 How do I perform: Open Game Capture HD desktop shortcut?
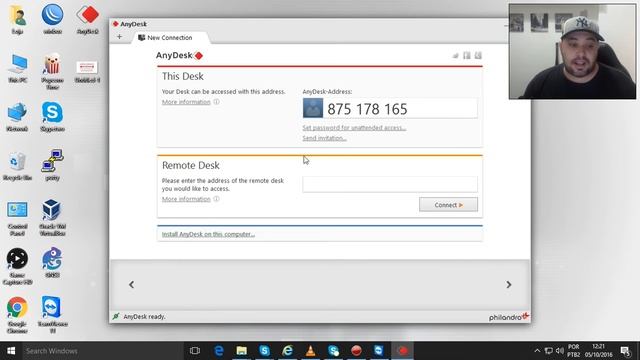coord(17,267)
